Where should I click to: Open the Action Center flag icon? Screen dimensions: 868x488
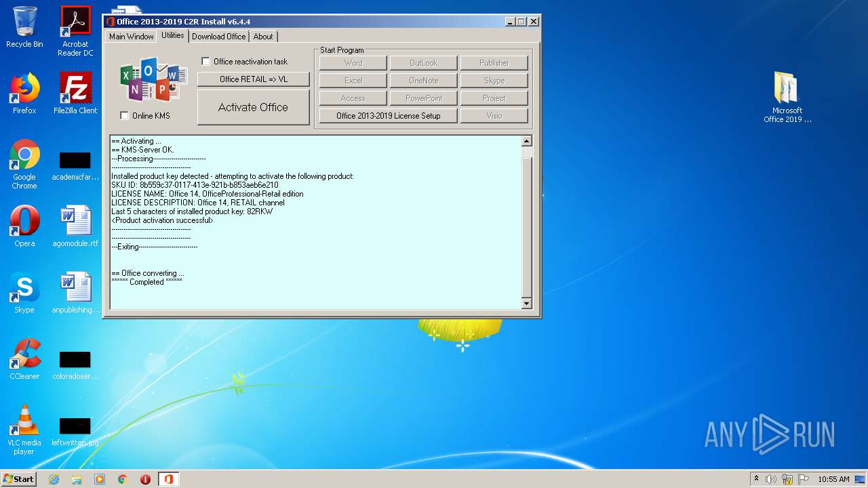coord(804,479)
